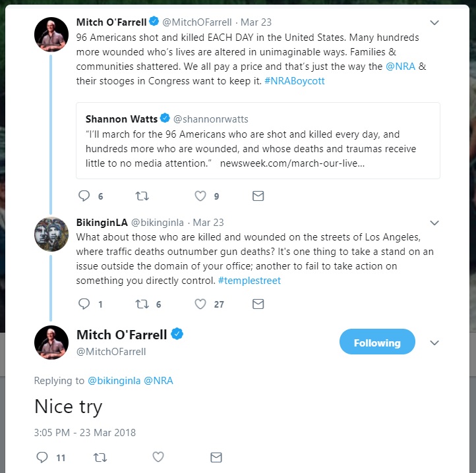Reply to Mitch O'Farrell's first tweet
Image resolution: width=476 pixels, height=473 pixels.
pyautogui.click(x=84, y=196)
